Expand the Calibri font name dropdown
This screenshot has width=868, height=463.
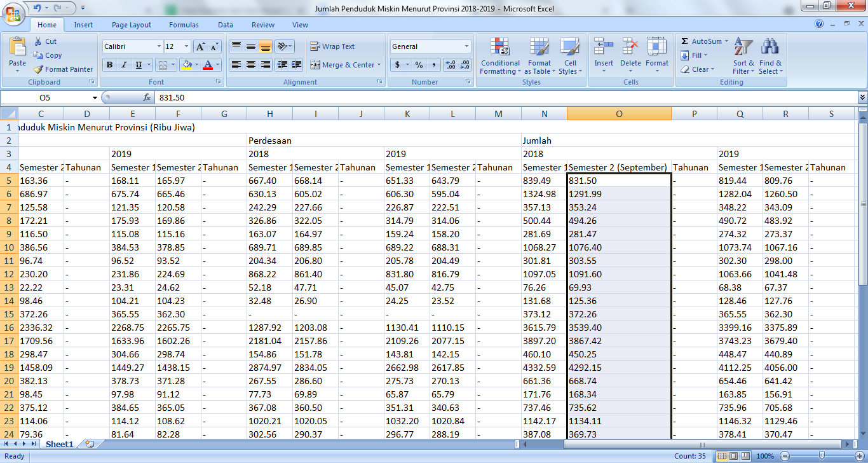pyautogui.click(x=159, y=46)
